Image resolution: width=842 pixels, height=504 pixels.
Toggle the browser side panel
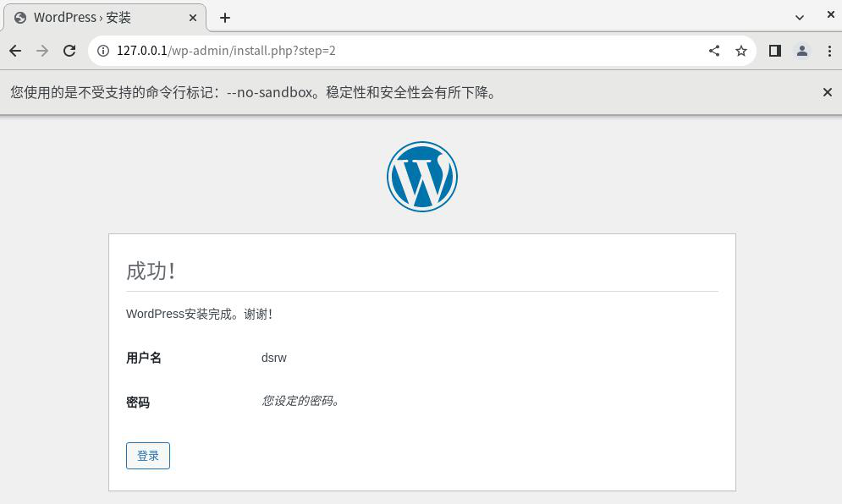775,51
